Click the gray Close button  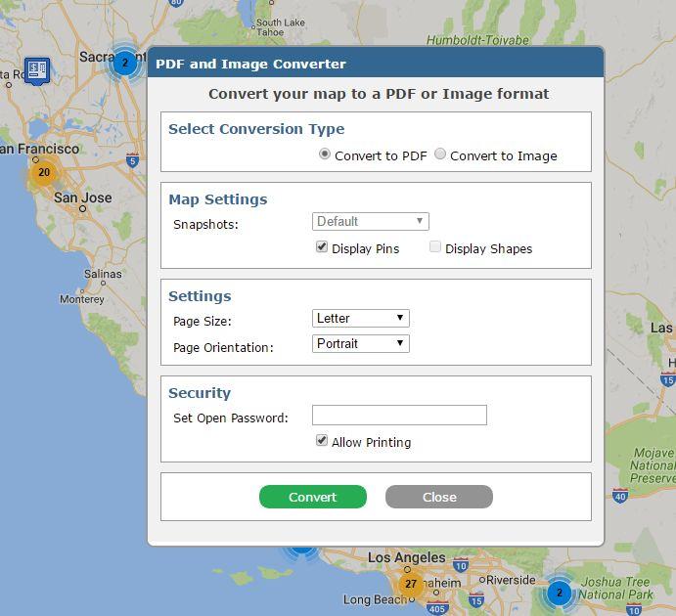[x=439, y=497]
